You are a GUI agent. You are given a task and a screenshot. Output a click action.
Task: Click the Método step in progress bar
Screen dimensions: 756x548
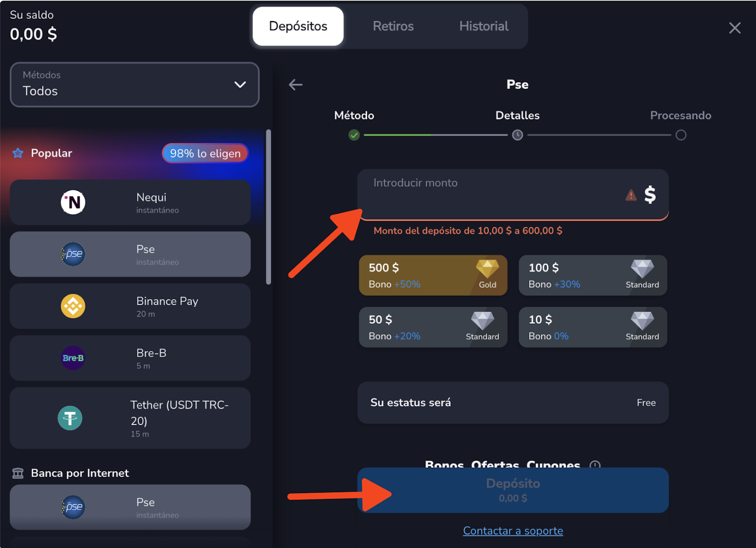pos(354,135)
